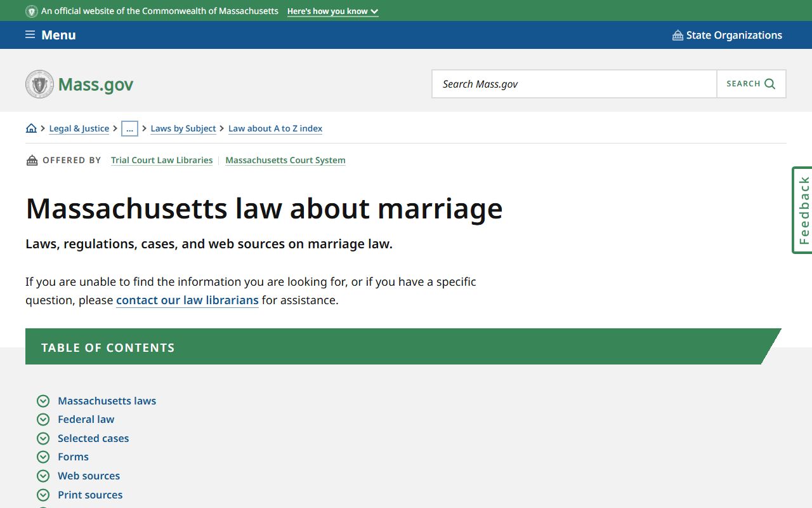The image size is (812, 508).
Task: Click the circled arrow beside Massachusetts laws
Action: [x=43, y=401]
